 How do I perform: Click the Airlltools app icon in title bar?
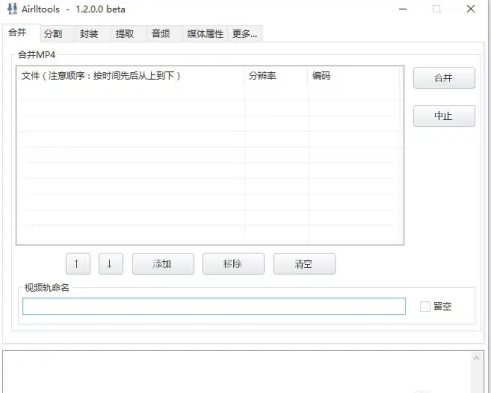(x=12, y=9)
